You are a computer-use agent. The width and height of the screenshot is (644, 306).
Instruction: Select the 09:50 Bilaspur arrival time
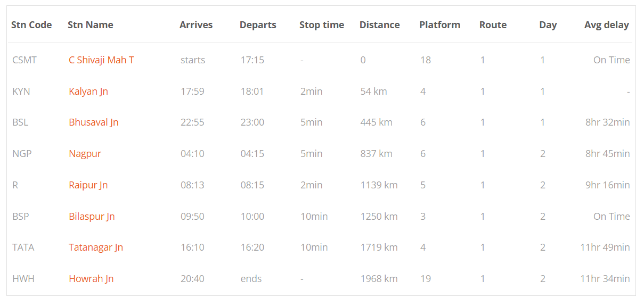pos(192,217)
